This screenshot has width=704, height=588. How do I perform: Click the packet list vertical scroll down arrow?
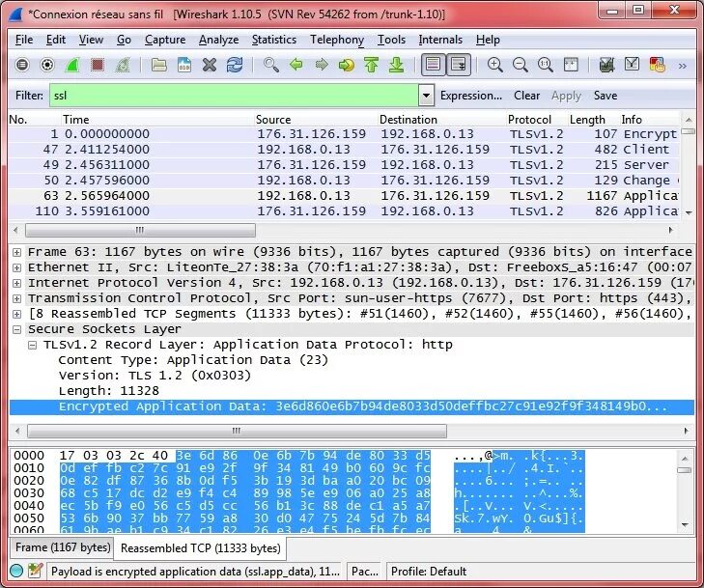tap(689, 212)
